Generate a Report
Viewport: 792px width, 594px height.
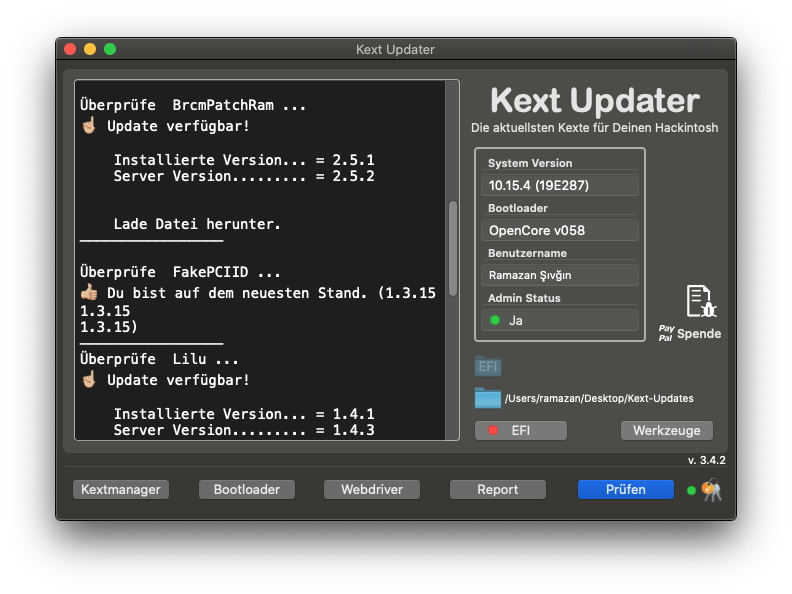click(x=498, y=489)
